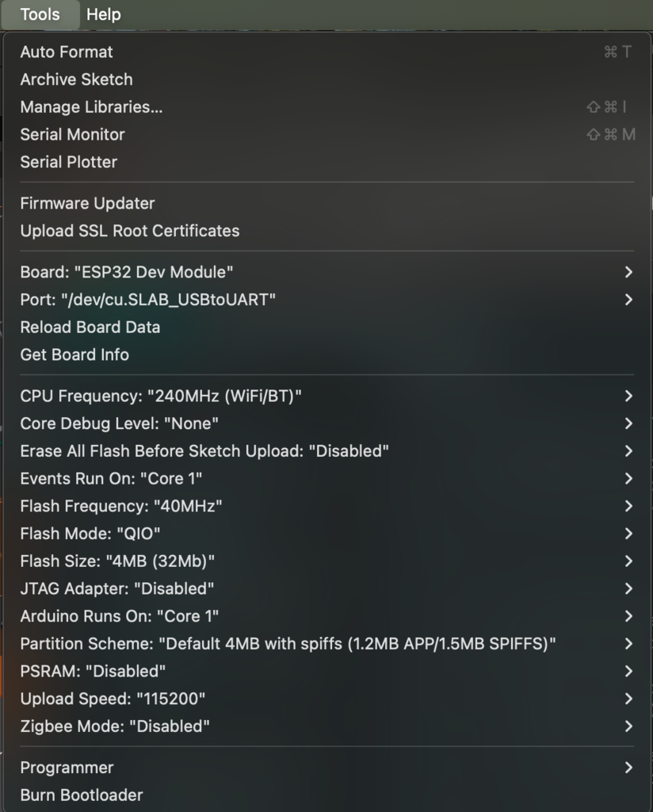The width and height of the screenshot is (653, 812).
Task: Open the CPU Frequency submenu arrow
Action: [628, 396]
